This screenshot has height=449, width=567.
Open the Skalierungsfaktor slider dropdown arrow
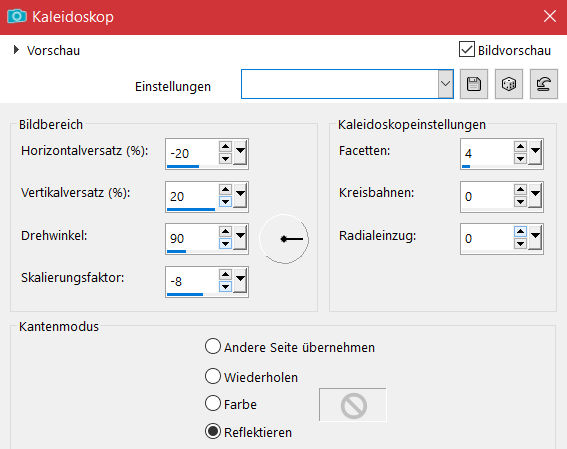pos(240,281)
